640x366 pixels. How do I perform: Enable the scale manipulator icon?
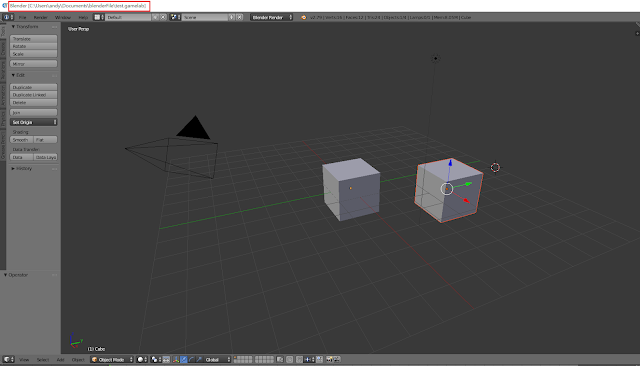(x=199, y=359)
